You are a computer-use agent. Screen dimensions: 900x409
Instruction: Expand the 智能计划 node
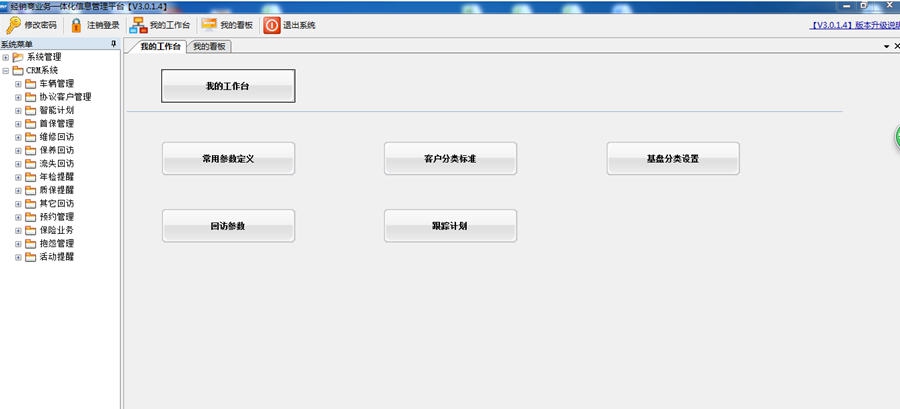[18, 110]
